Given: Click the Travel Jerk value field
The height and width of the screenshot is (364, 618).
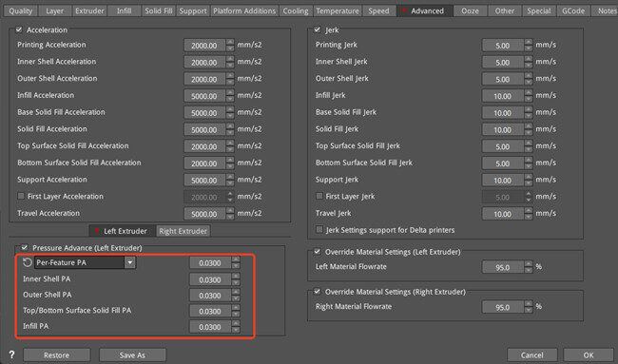Looking at the screenshot, I should [503, 214].
